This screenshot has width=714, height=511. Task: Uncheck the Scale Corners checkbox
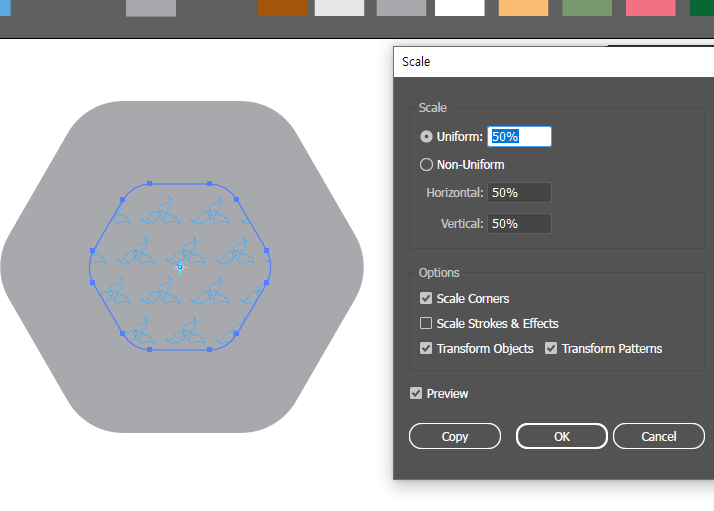tap(426, 298)
